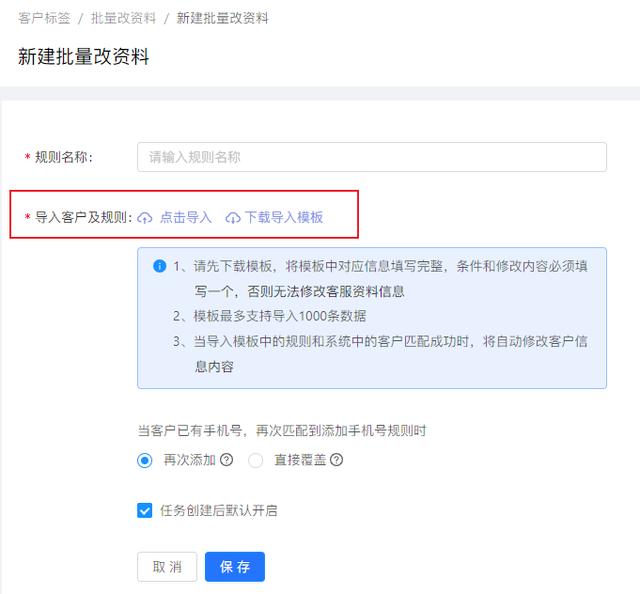Focus the 规则名称 input field

372,157
